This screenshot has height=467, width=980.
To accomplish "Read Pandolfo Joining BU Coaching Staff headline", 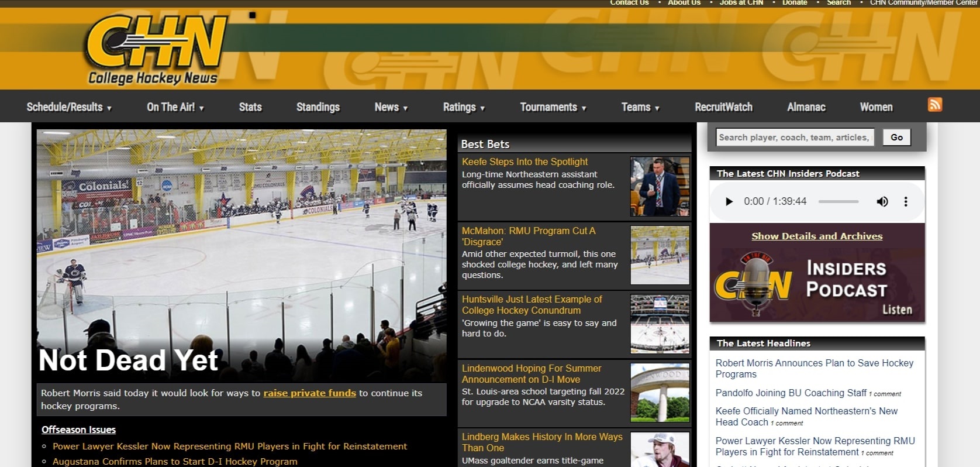I will click(791, 393).
